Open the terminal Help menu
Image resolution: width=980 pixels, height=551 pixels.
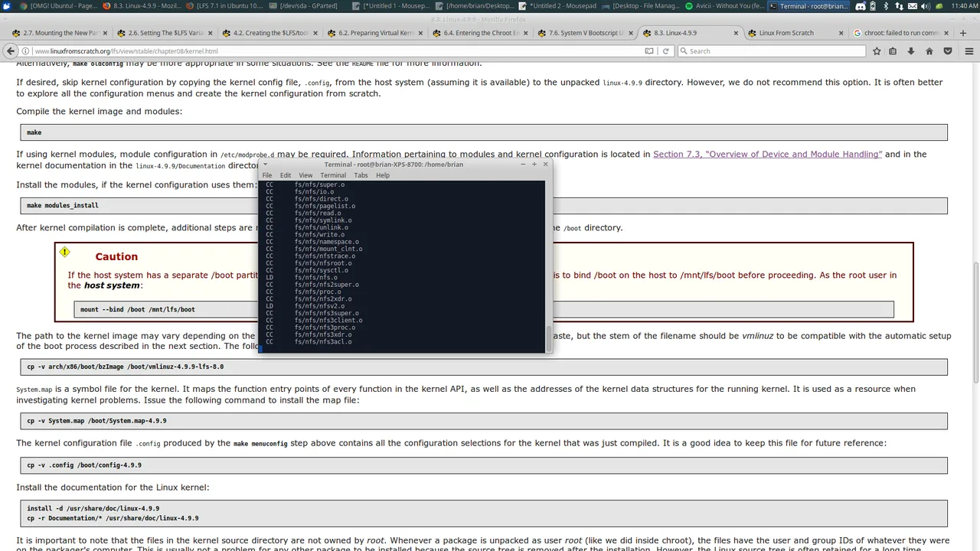(x=383, y=175)
